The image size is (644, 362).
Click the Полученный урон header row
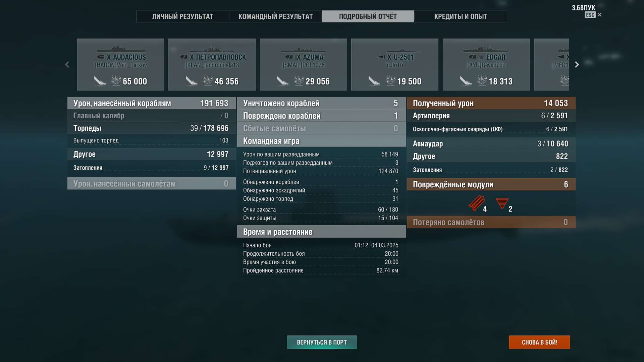coord(491,103)
